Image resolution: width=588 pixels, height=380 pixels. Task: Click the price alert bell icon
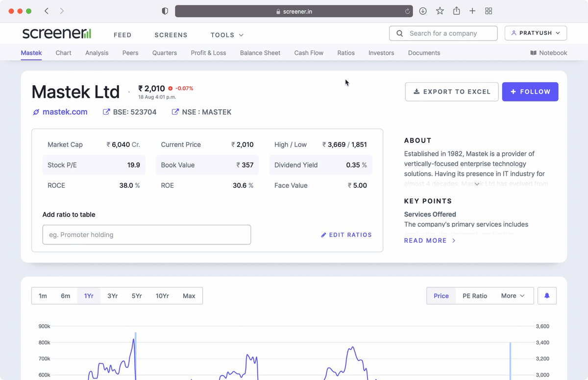click(x=547, y=296)
